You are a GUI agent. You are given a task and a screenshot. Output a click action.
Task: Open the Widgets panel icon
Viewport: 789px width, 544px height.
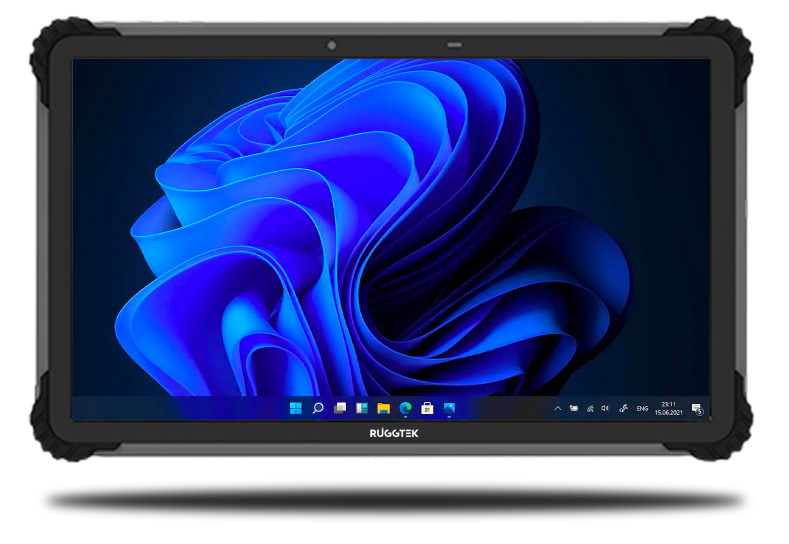(x=362, y=408)
